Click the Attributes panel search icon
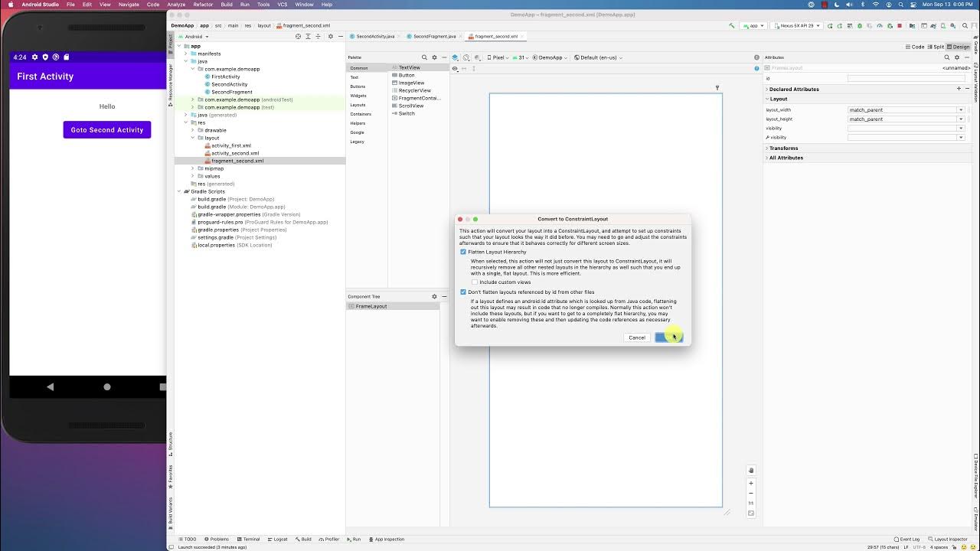The width and height of the screenshot is (980, 551). pyautogui.click(x=946, y=57)
